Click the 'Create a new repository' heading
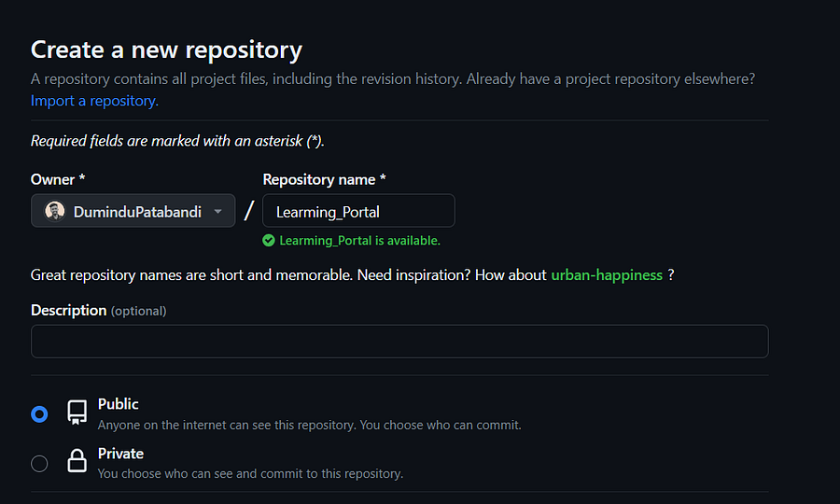Image resolution: width=840 pixels, height=504 pixels. tap(167, 49)
